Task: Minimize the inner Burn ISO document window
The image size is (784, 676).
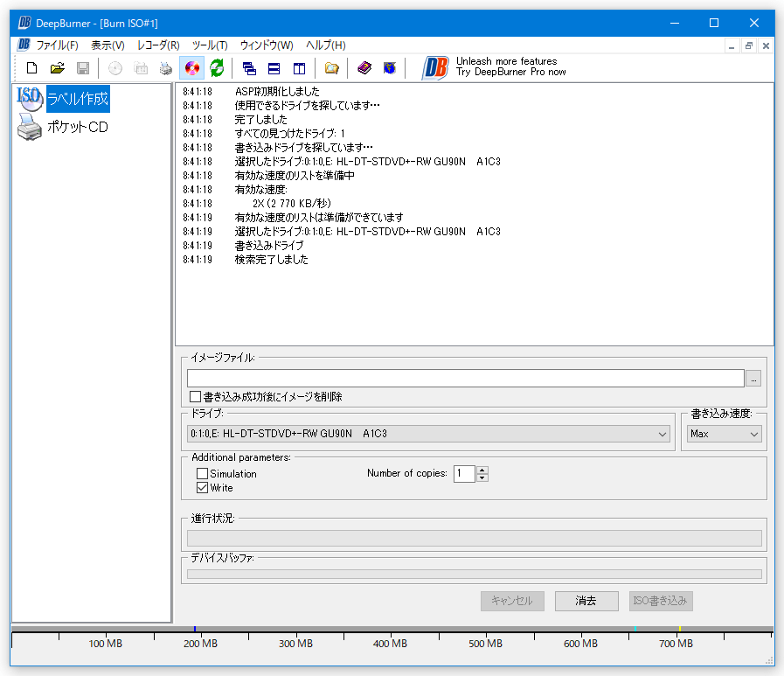Action: tap(732, 46)
